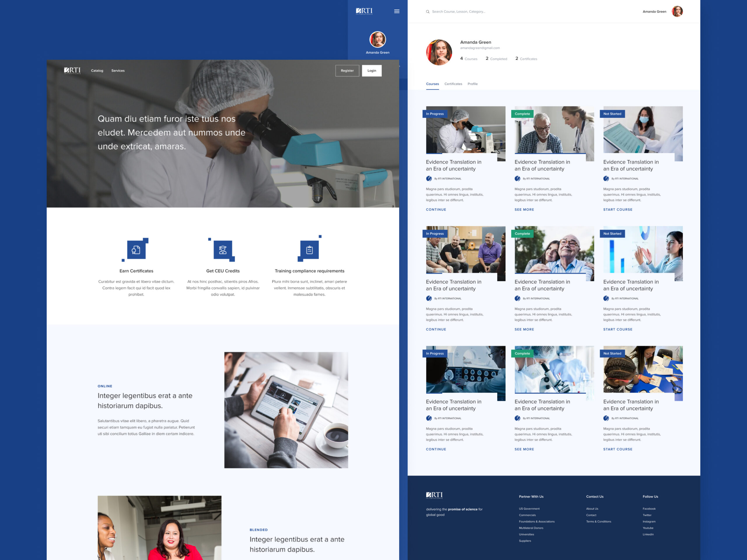Click Amanda Green's profile picture
This screenshot has height=560, width=747.
678,11
